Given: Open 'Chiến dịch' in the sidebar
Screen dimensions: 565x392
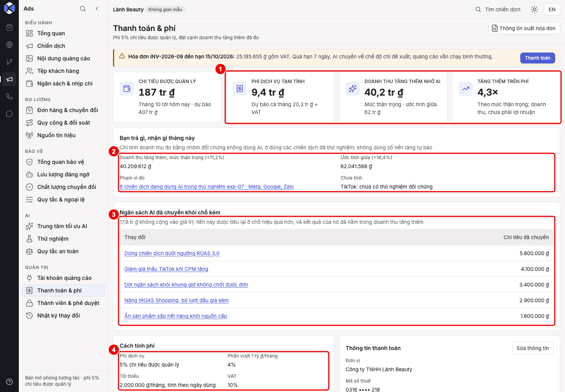Looking at the screenshot, I should pos(63,46).
